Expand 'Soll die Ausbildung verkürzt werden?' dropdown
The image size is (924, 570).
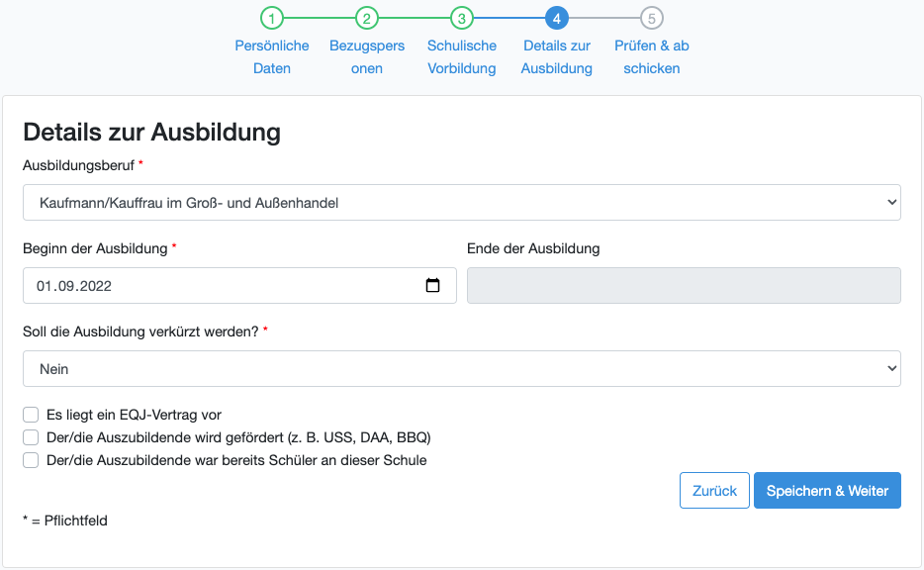pyautogui.click(x=461, y=368)
